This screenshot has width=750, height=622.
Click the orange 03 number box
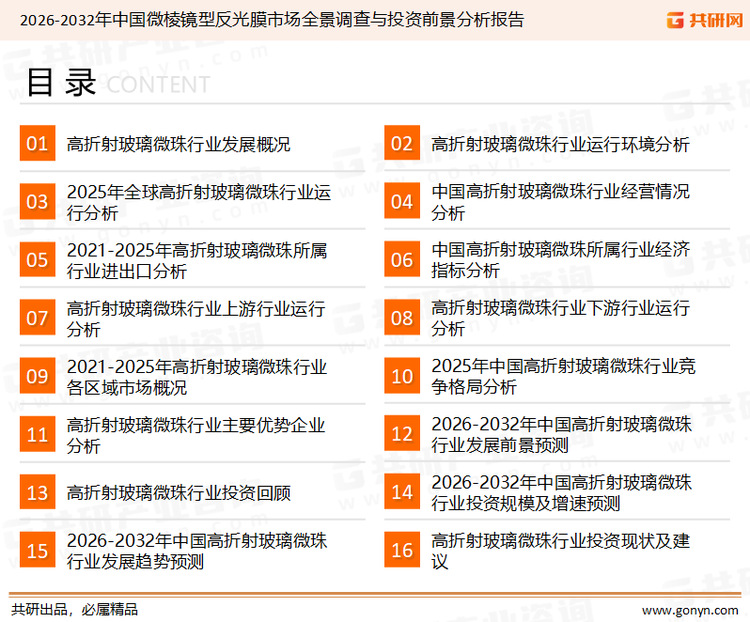(x=37, y=201)
